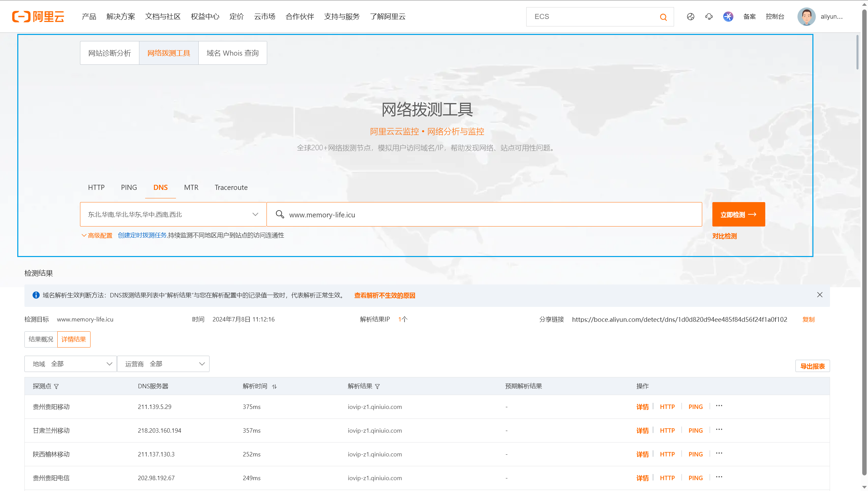868x491 pixels.
Task: Click PING for 贵州贵阳移动 row
Action: point(695,407)
